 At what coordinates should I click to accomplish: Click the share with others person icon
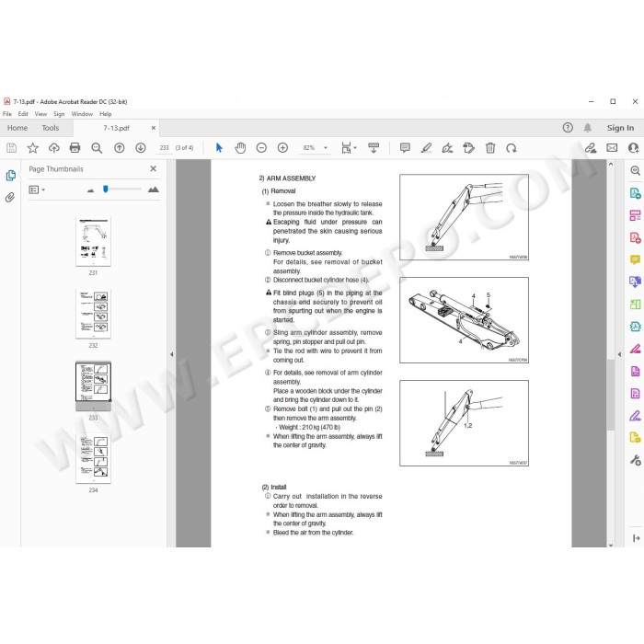[633, 148]
